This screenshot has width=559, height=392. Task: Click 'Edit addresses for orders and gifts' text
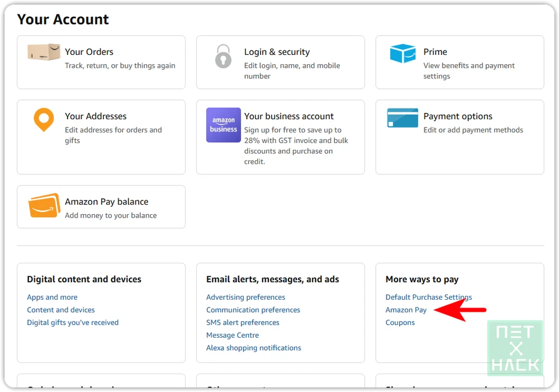pos(113,135)
